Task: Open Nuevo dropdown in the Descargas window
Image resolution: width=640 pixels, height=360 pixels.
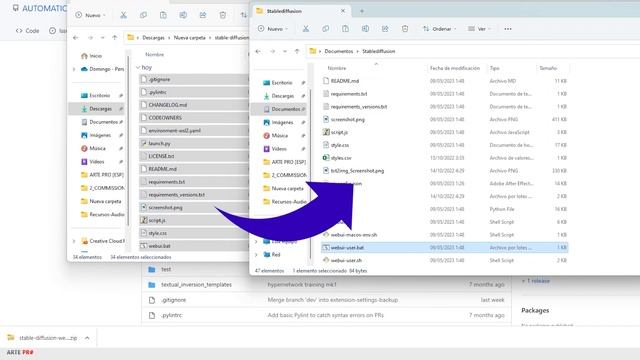Action: pos(90,15)
